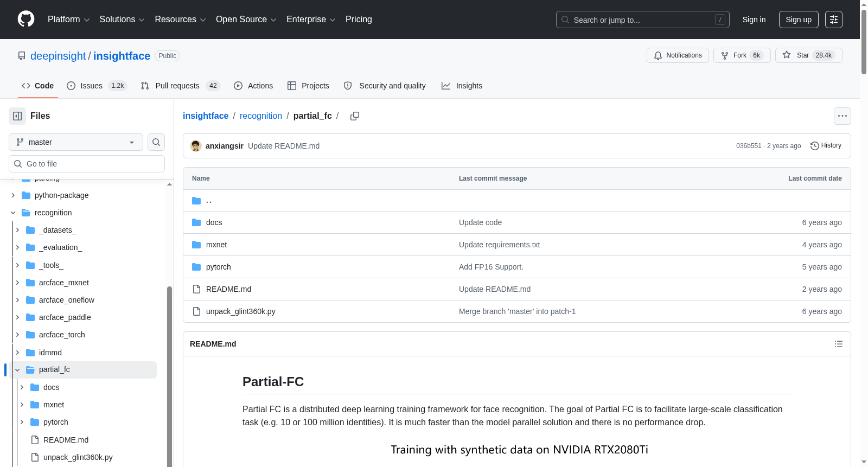The height and width of the screenshot is (467, 868).
Task: Switch to the Code tab
Action: [x=38, y=86]
